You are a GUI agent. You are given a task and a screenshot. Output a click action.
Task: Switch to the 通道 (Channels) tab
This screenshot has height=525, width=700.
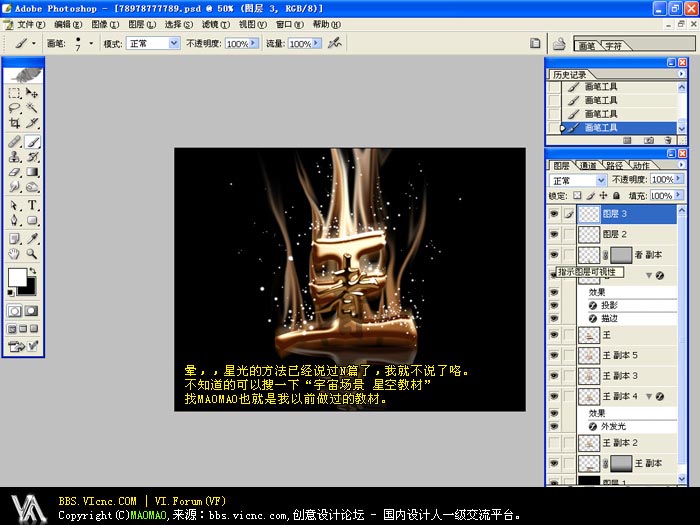pyautogui.click(x=590, y=166)
